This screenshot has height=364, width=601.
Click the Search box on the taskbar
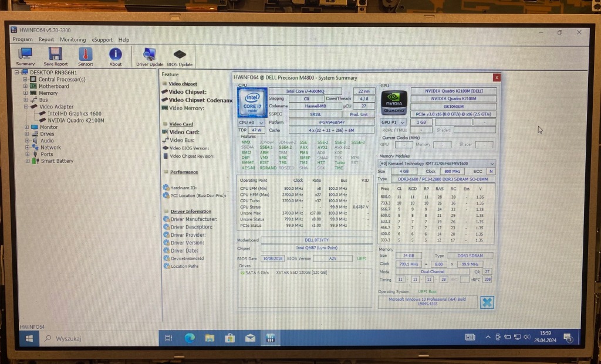[x=100, y=338]
